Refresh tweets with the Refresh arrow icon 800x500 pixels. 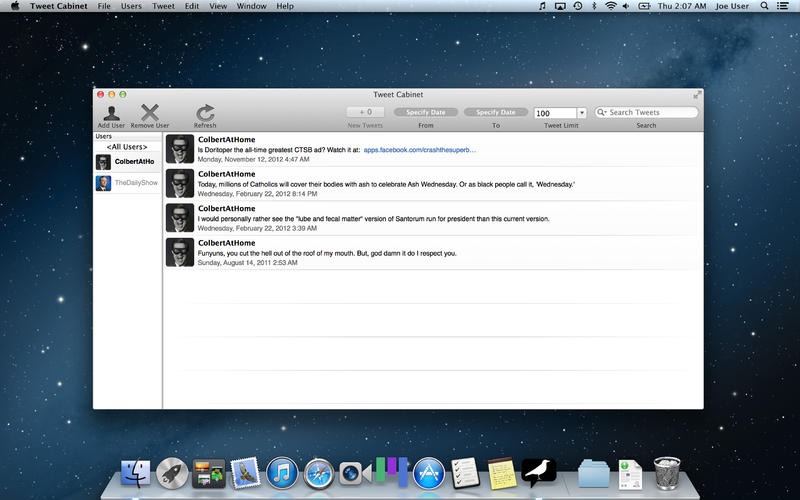[x=205, y=113]
